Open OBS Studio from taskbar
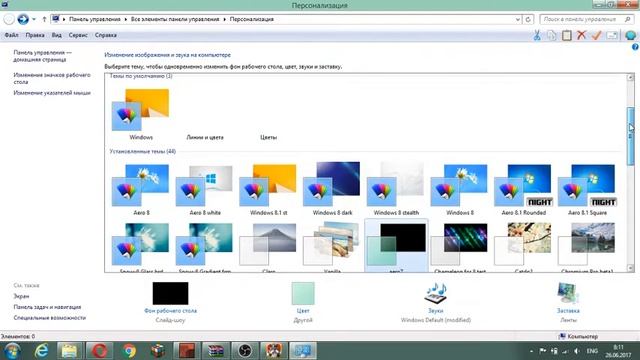The width and height of the screenshot is (640, 360). pyautogui.click(x=245, y=351)
